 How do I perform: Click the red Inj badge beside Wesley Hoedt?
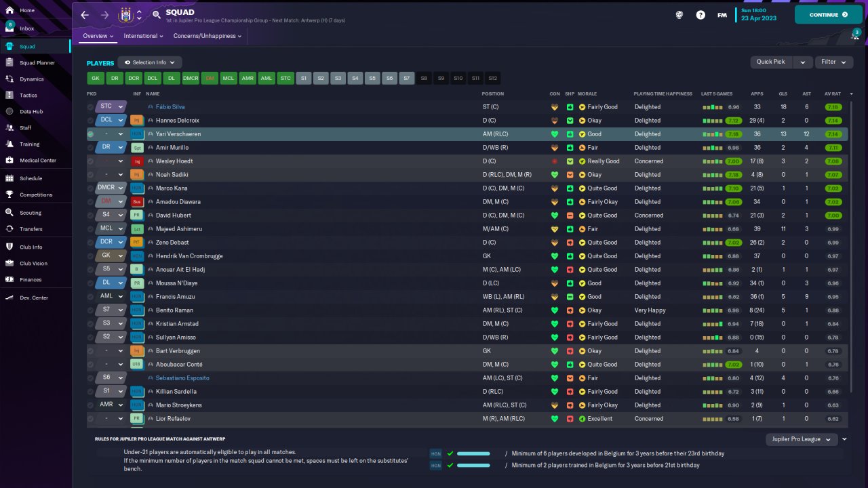(x=137, y=161)
